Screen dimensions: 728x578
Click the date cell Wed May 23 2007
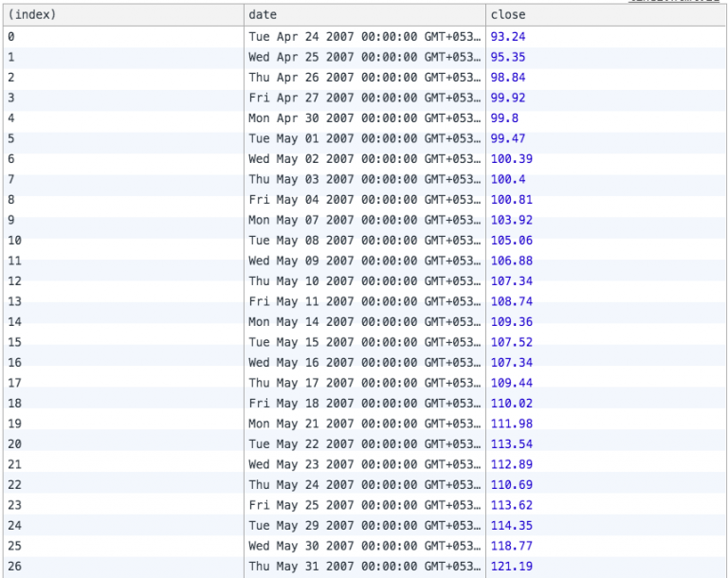pos(364,464)
